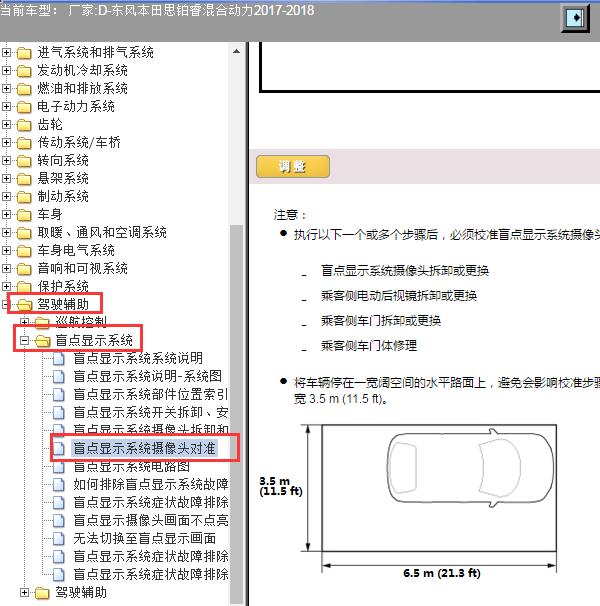Click the 盲点显示系统系统说明 document icon
This screenshot has height=606, width=600.
[x=59, y=358]
